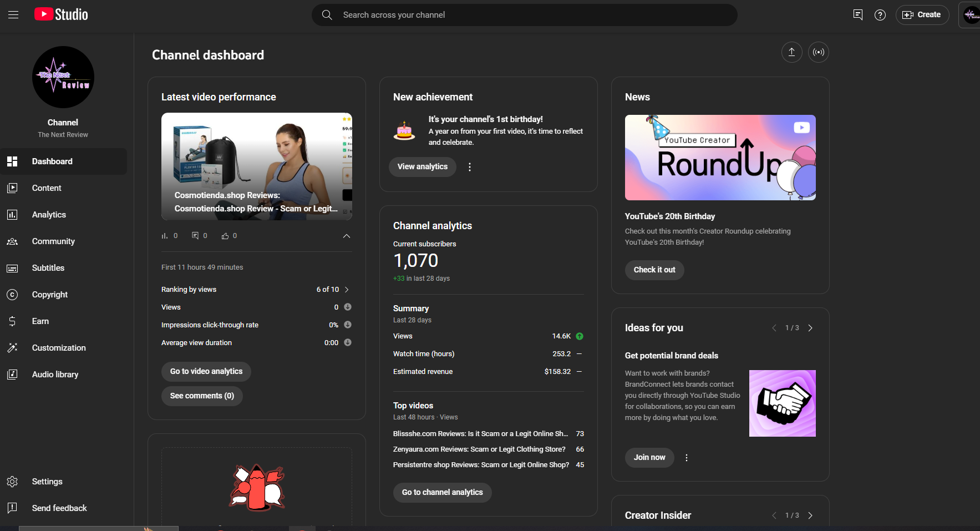Click the View analytics button

pyautogui.click(x=423, y=167)
